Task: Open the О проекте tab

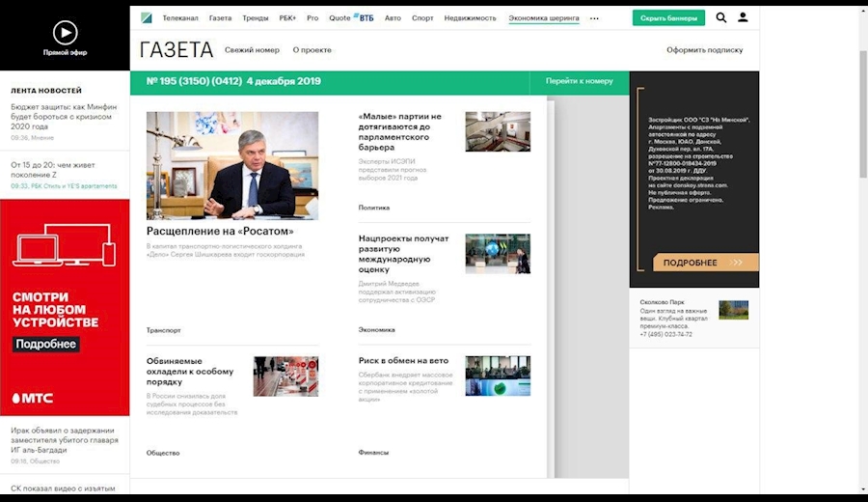Action: (x=312, y=49)
